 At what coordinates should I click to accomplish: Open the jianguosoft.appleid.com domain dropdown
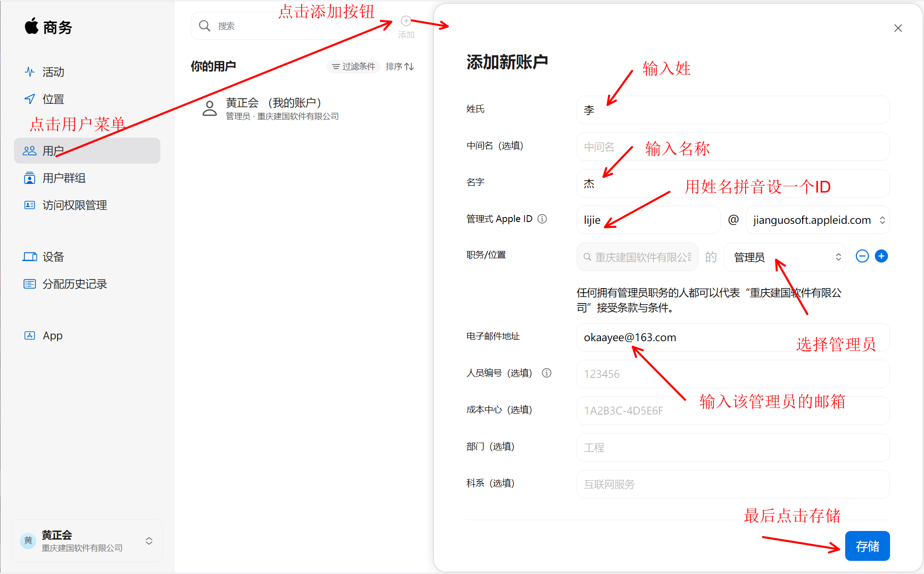pyautogui.click(x=818, y=220)
